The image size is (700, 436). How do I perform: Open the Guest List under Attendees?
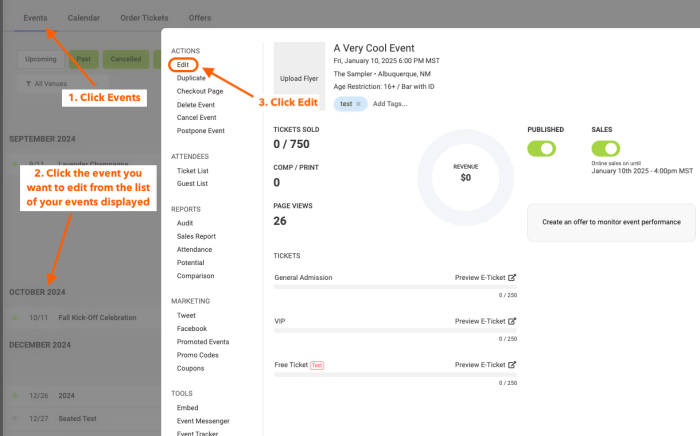point(192,183)
